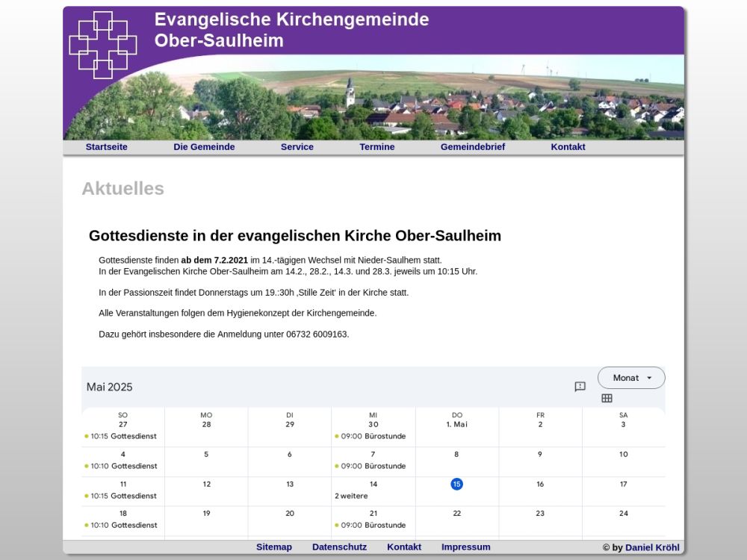Open the Monat view dropdown

[631, 378]
